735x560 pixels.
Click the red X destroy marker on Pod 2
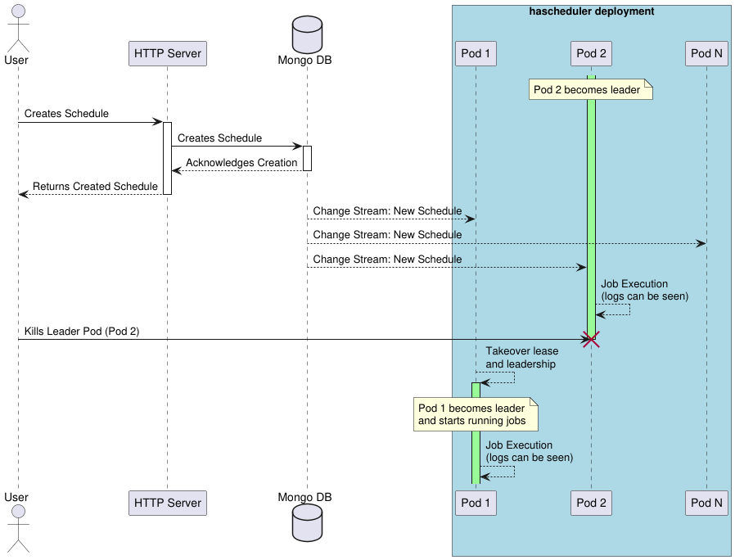click(591, 339)
